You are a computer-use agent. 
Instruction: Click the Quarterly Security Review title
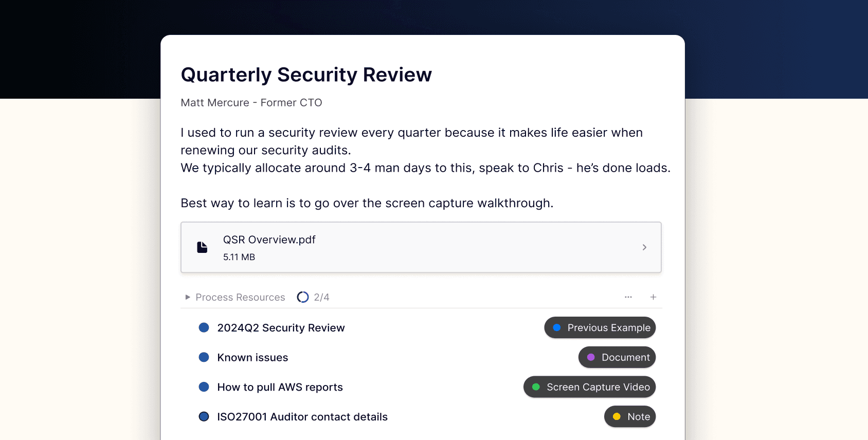[306, 75]
